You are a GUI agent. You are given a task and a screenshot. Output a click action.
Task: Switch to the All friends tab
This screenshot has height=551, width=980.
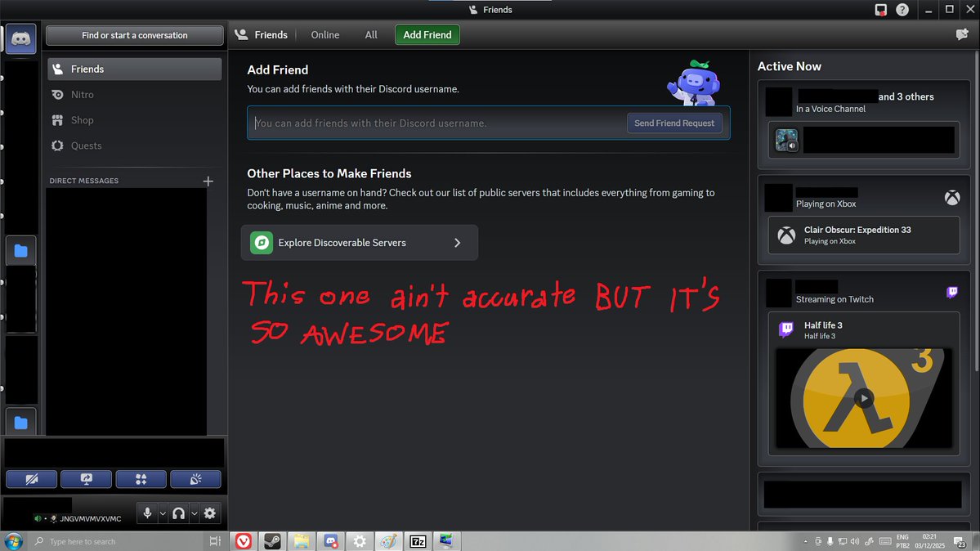tap(371, 35)
